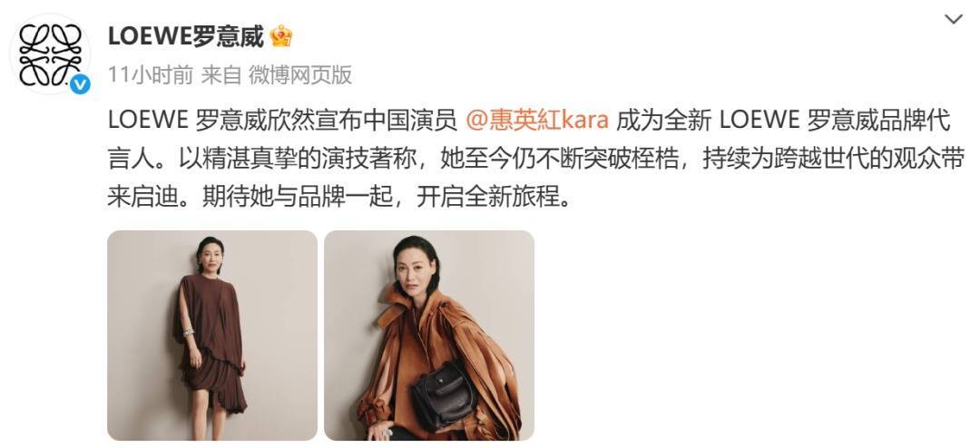Viewport: 980px width, 448px height.
Task: Click the post text line beginning 言人
Action: 535,159
